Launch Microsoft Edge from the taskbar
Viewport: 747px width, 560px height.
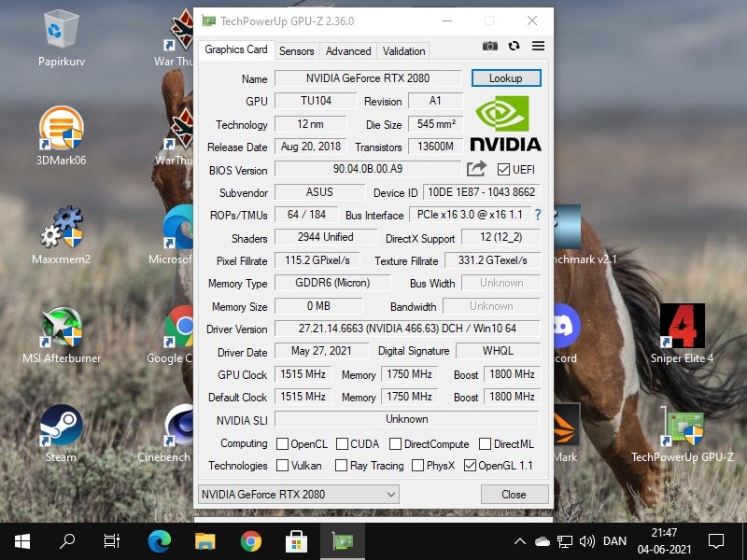click(x=160, y=541)
